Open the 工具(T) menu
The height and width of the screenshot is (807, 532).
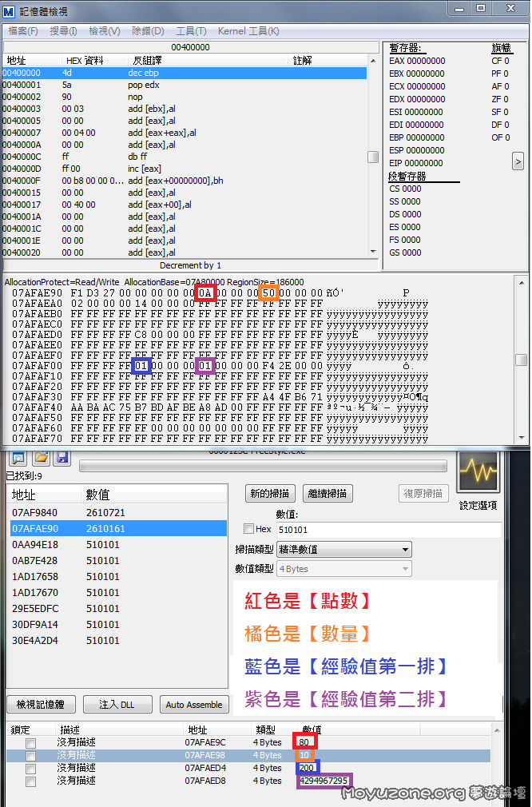[x=191, y=31]
